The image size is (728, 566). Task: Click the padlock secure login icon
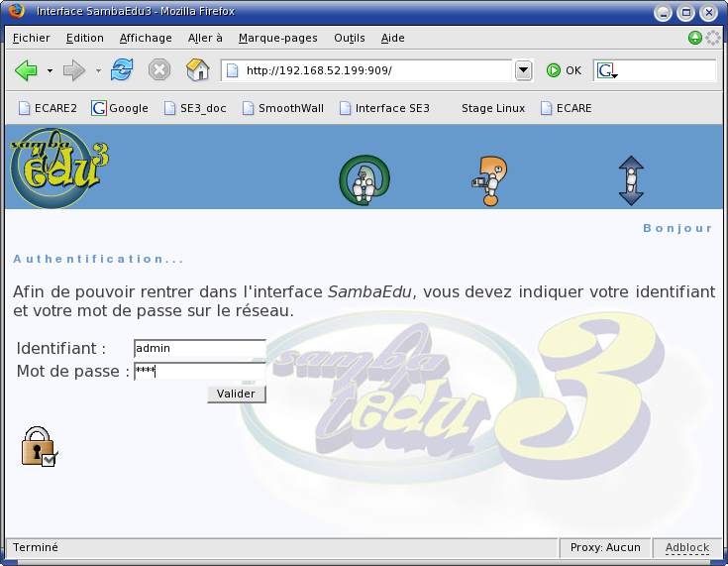pyautogui.click(x=40, y=447)
